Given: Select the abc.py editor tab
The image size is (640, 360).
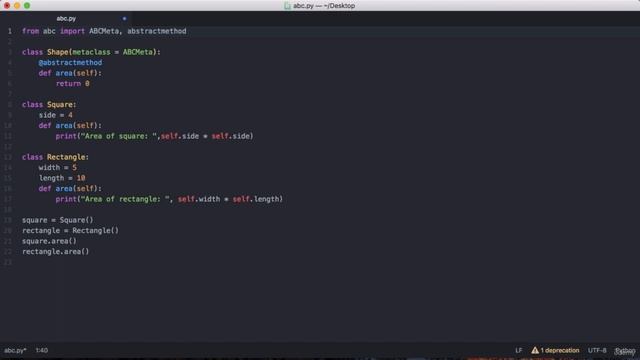Looking at the screenshot, I should click(x=66, y=18).
